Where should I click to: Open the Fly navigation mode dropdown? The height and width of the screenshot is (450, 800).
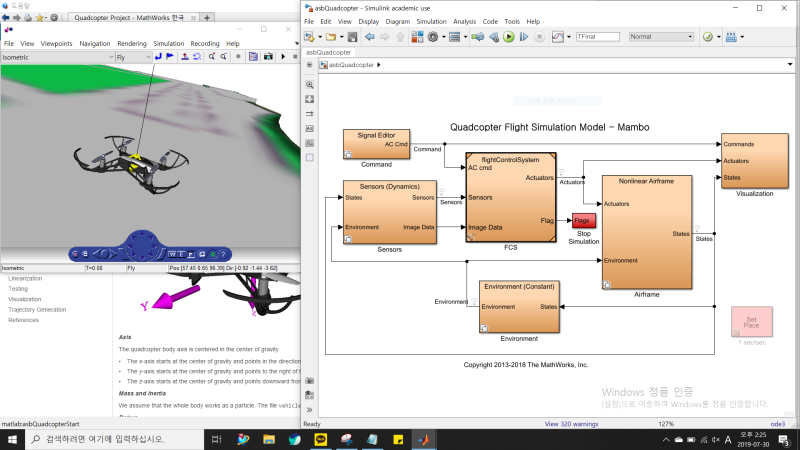[134, 57]
